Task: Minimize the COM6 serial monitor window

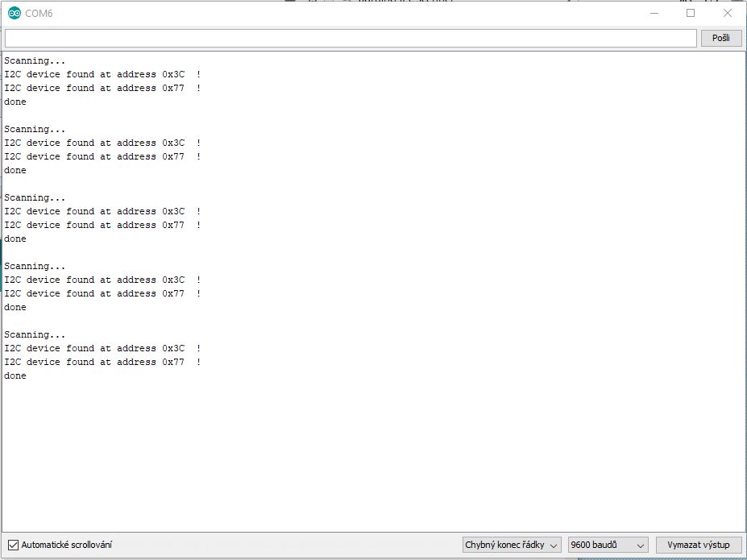Action: point(654,14)
